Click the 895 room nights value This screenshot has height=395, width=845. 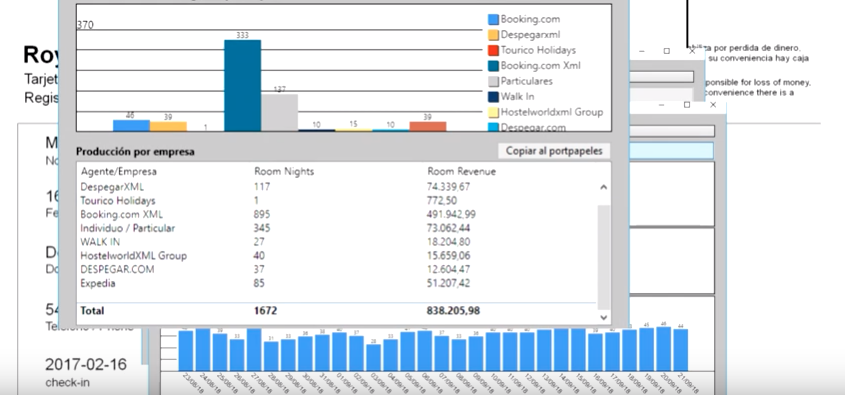[x=262, y=214]
